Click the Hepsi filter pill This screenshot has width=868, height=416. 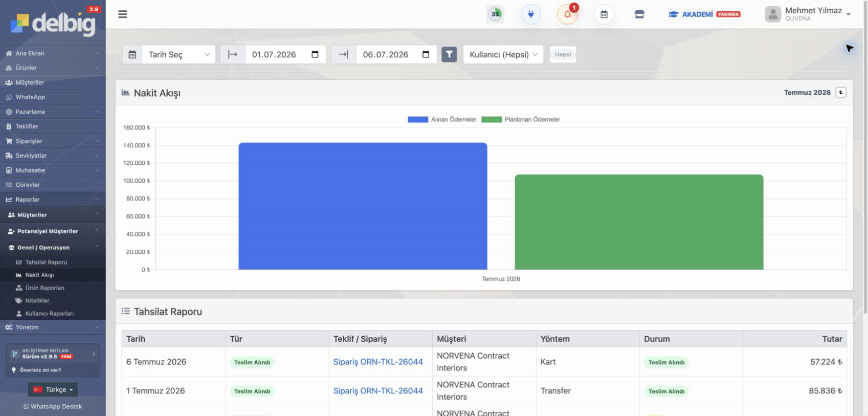point(563,54)
